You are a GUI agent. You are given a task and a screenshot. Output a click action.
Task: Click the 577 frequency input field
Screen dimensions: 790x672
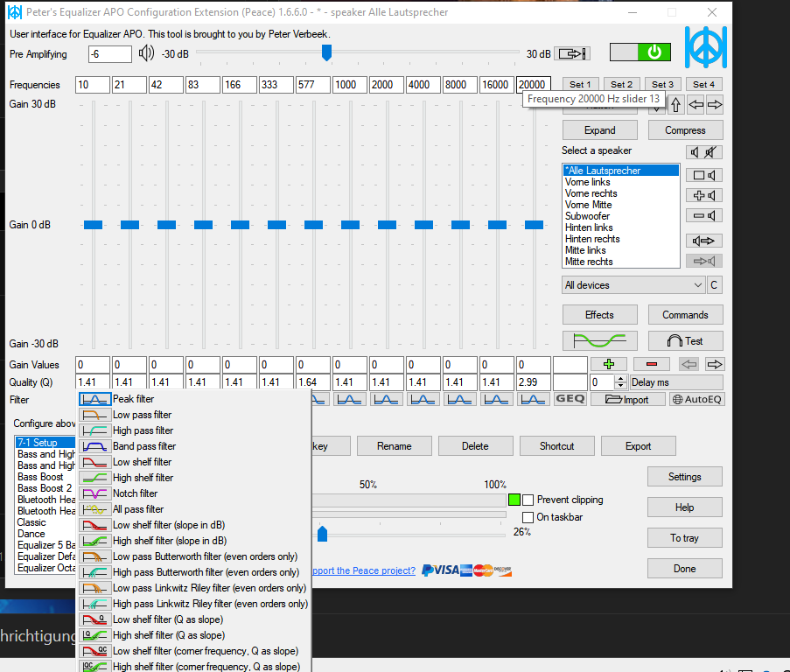313,85
